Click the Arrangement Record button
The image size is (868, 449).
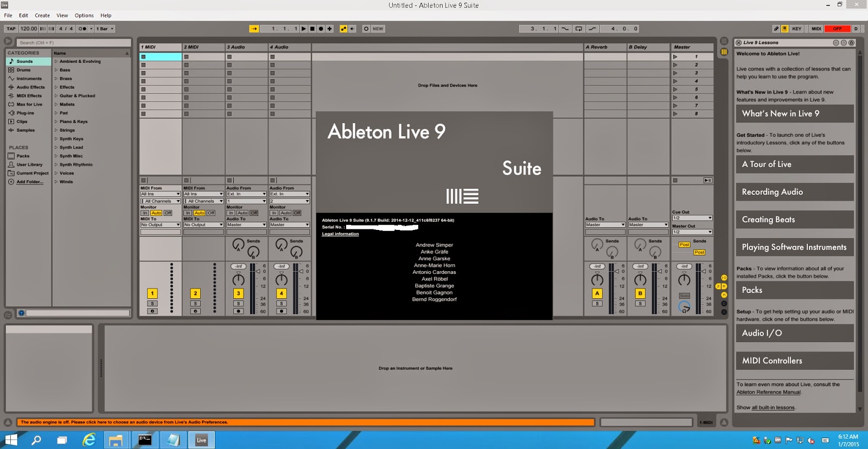[321, 29]
